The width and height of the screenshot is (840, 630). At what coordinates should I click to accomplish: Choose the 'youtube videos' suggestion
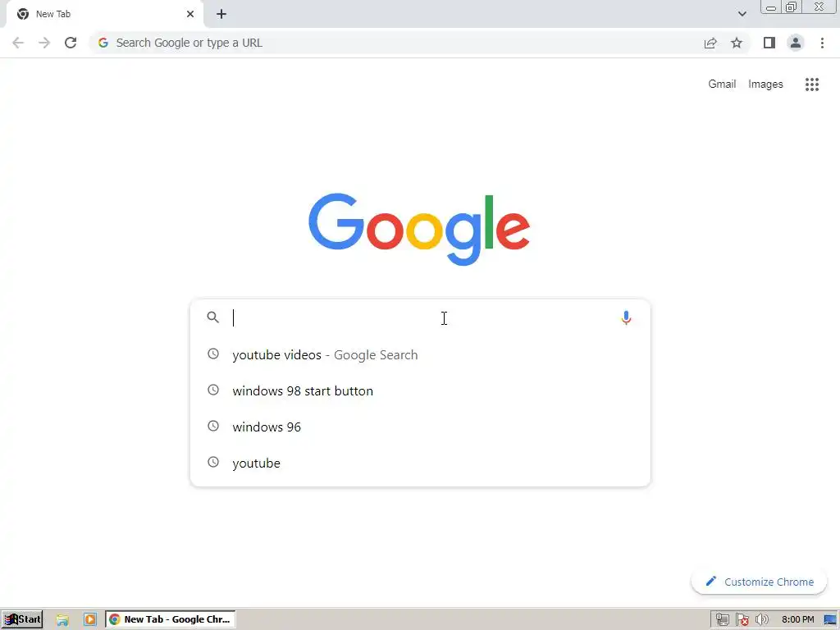click(x=420, y=354)
